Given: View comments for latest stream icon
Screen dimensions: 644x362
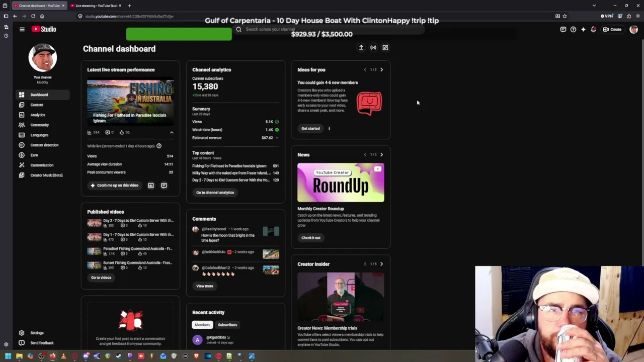Looking at the screenshot, I should [x=164, y=186].
